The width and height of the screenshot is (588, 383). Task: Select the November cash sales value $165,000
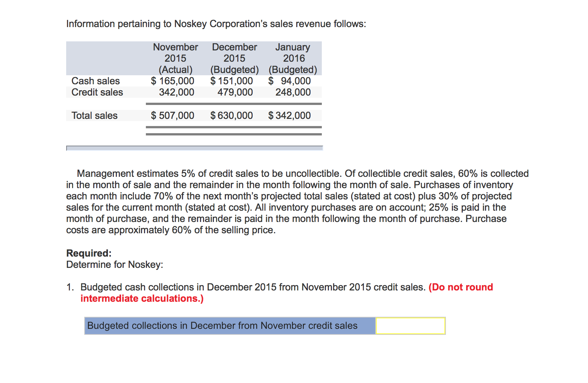tap(173, 81)
